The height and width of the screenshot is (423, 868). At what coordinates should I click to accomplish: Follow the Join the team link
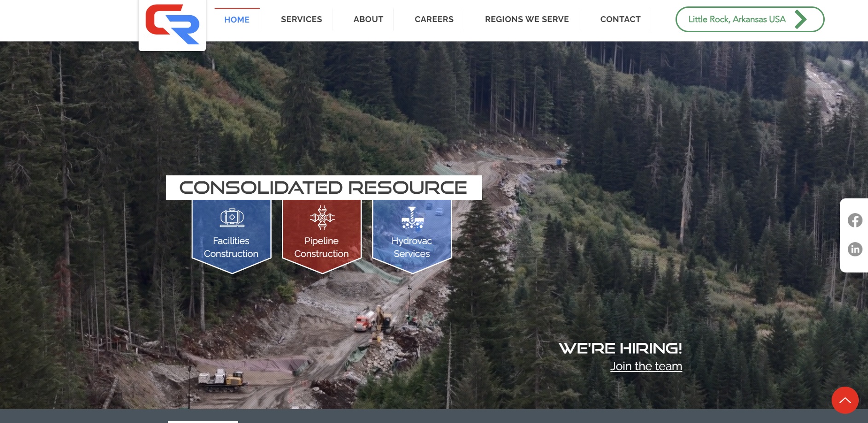pos(646,366)
